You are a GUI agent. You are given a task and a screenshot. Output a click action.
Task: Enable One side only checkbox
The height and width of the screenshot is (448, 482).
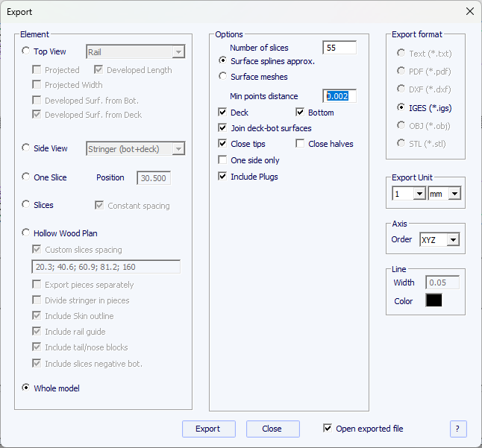[222, 160]
